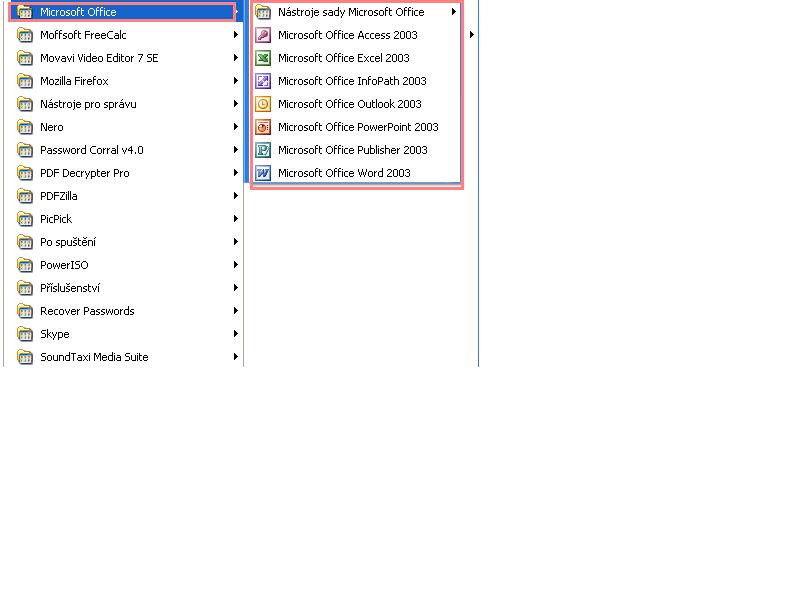
Task: Open the Nástroje sady Microsoft Office entry
Action: pos(356,12)
